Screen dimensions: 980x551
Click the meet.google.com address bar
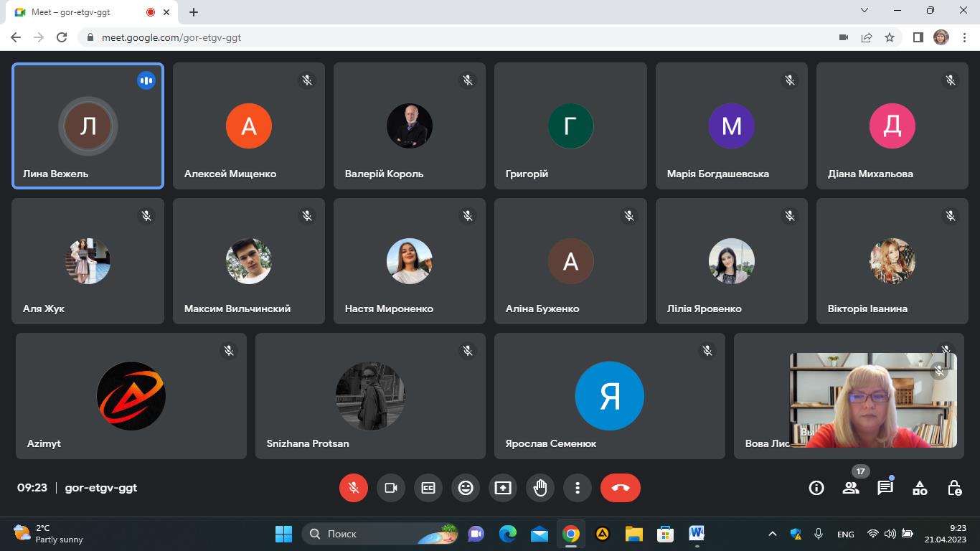459,37
